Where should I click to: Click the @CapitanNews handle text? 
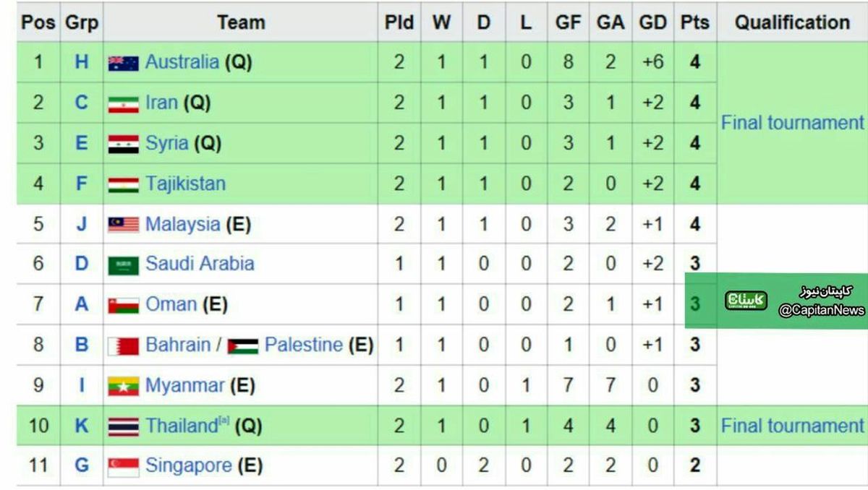pos(821,311)
